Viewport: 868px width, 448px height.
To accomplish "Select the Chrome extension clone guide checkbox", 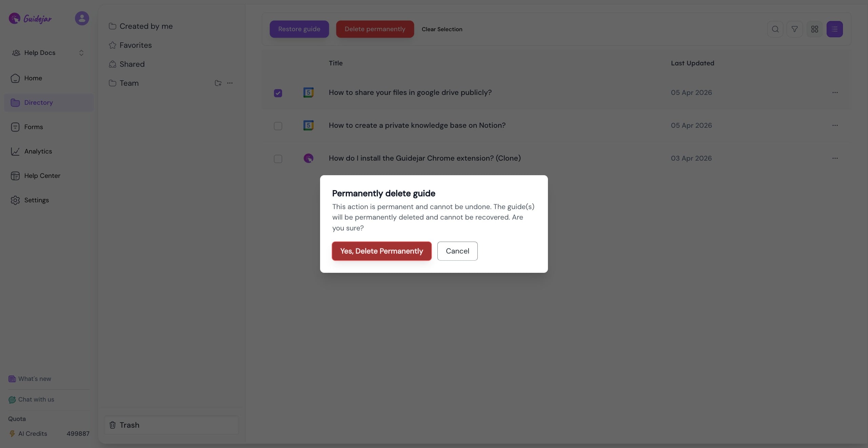I will point(278,159).
